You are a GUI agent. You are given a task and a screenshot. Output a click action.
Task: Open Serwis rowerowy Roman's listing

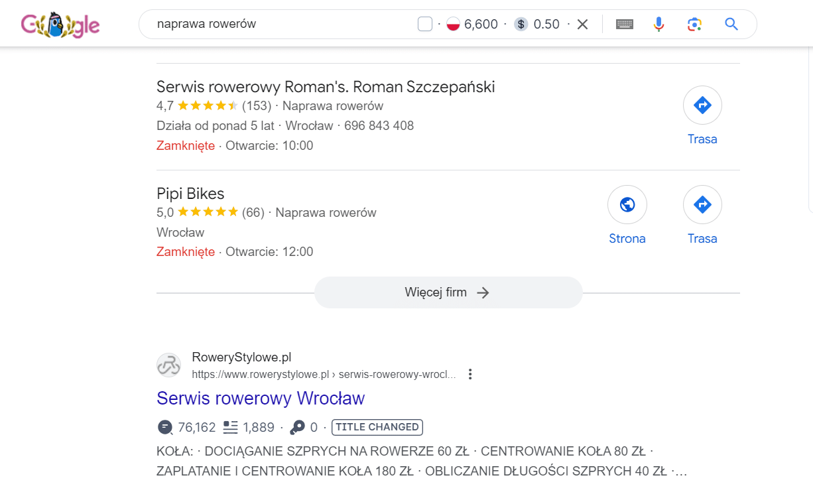pos(326,87)
